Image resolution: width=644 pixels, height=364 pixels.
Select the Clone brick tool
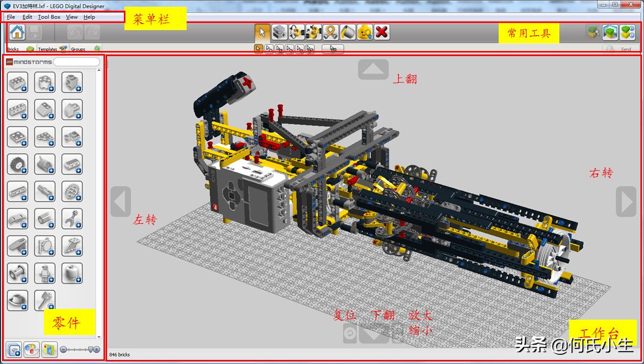pyautogui.click(x=279, y=32)
